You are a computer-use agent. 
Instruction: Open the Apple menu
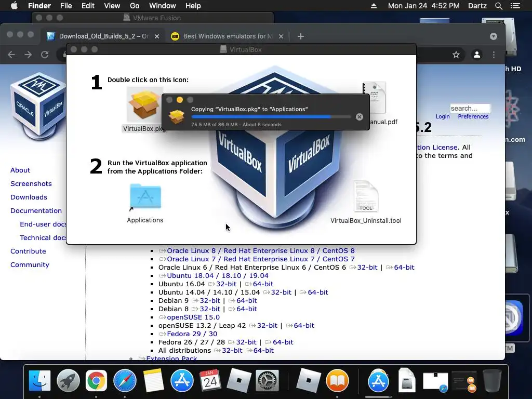14,6
